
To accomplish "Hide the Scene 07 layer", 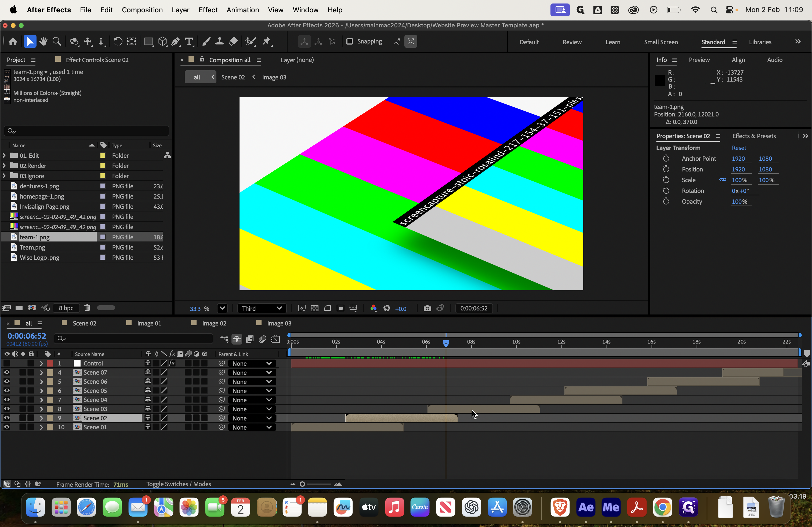I will click(x=7, y=372).
